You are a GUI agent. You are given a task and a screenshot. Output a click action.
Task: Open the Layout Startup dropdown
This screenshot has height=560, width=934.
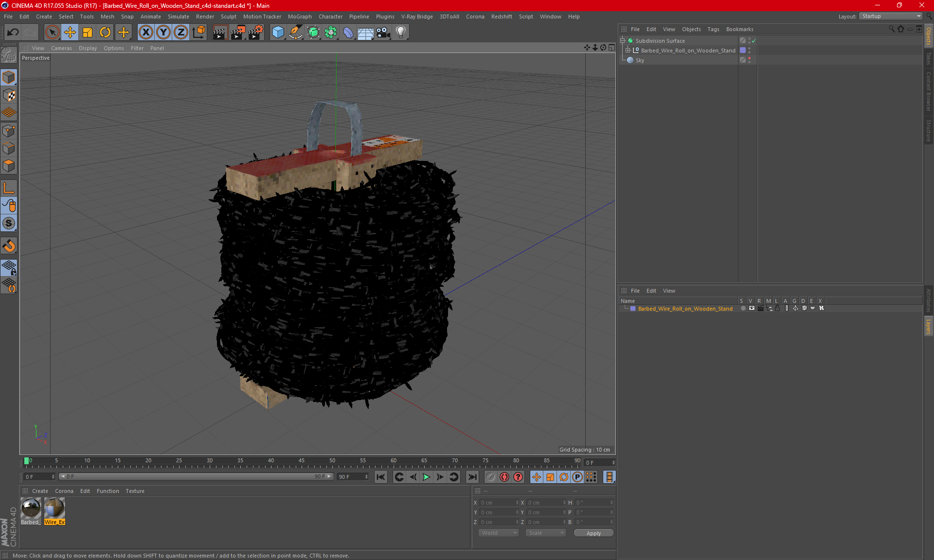[891, 16]
